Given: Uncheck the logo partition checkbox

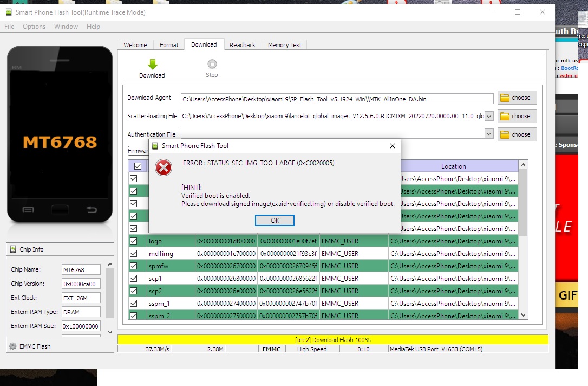Looking at the screenshot, I should [134, 241].
